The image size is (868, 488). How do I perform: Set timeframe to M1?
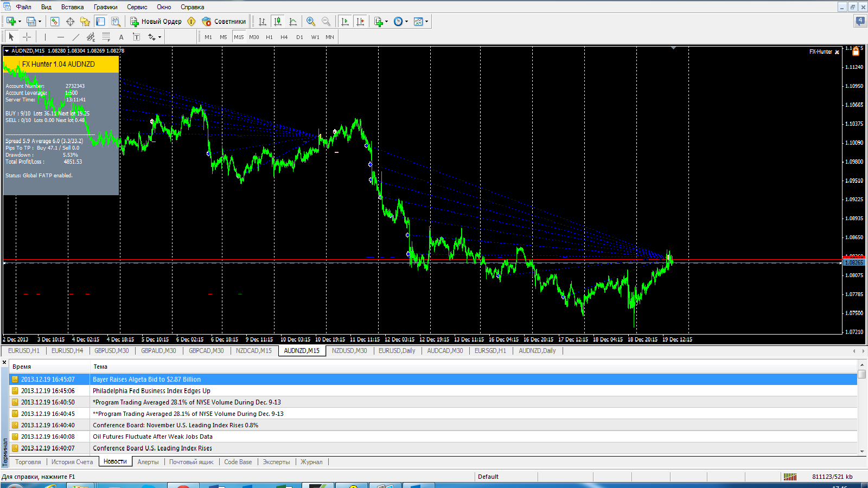208,37
